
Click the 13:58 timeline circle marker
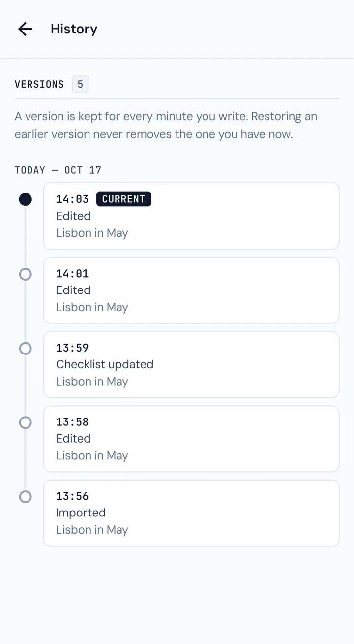[x=25, y=423]
